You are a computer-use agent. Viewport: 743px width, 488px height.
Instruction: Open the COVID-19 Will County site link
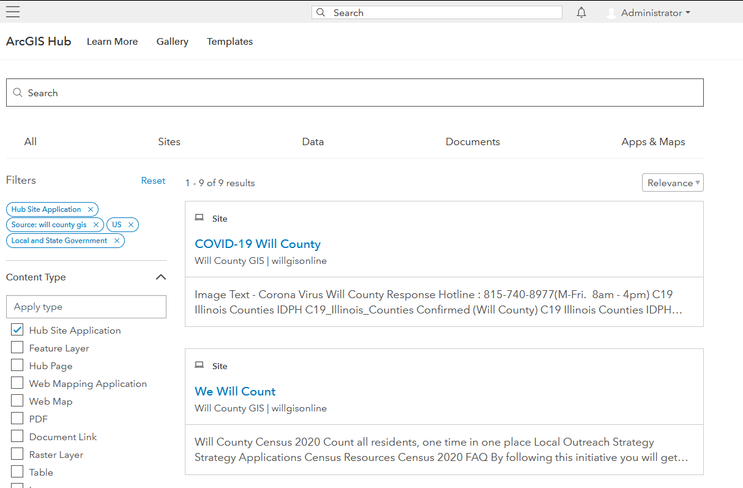pos(257,244)
